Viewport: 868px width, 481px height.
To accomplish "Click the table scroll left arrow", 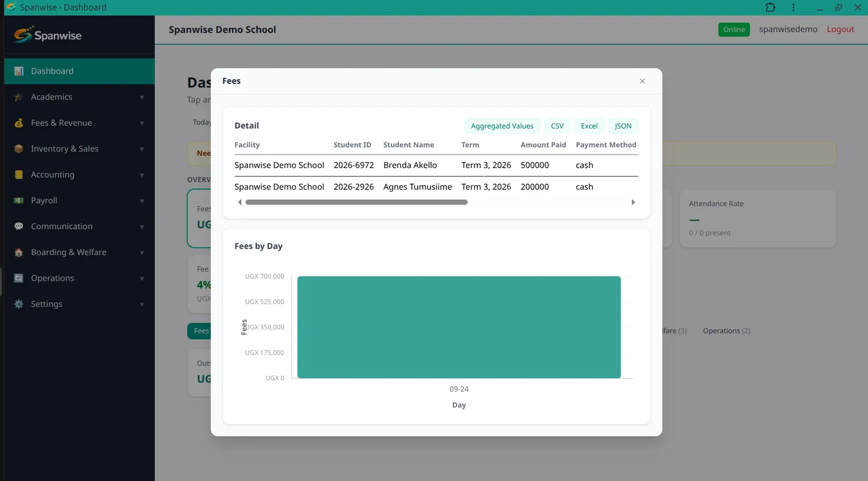I will pos(240,202).
